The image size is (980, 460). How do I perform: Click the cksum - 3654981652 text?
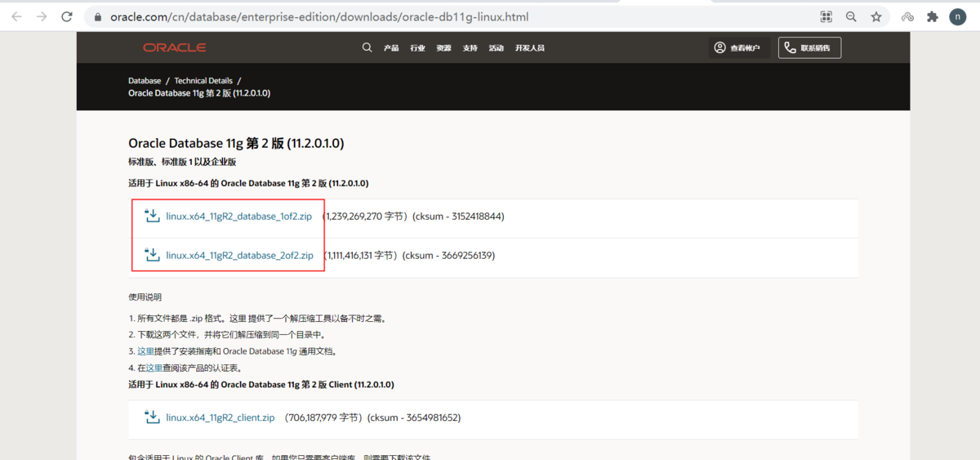click(414, 418)
